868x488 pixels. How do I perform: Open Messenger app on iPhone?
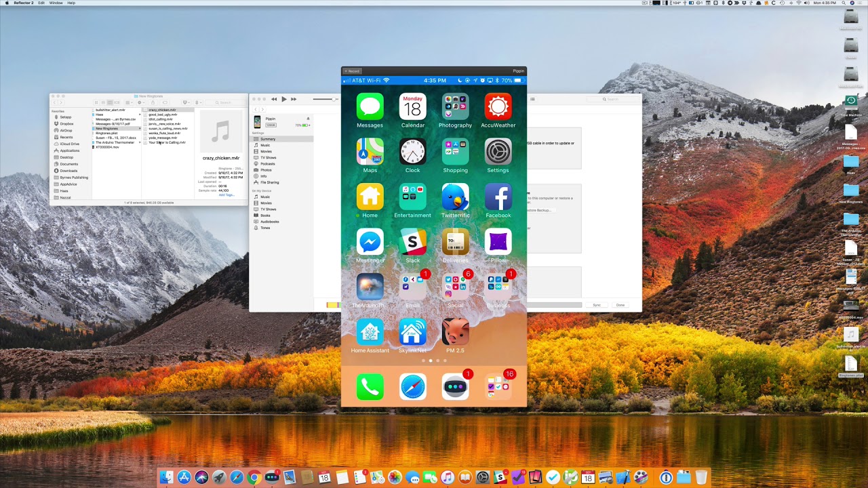(x=370, y=242)
